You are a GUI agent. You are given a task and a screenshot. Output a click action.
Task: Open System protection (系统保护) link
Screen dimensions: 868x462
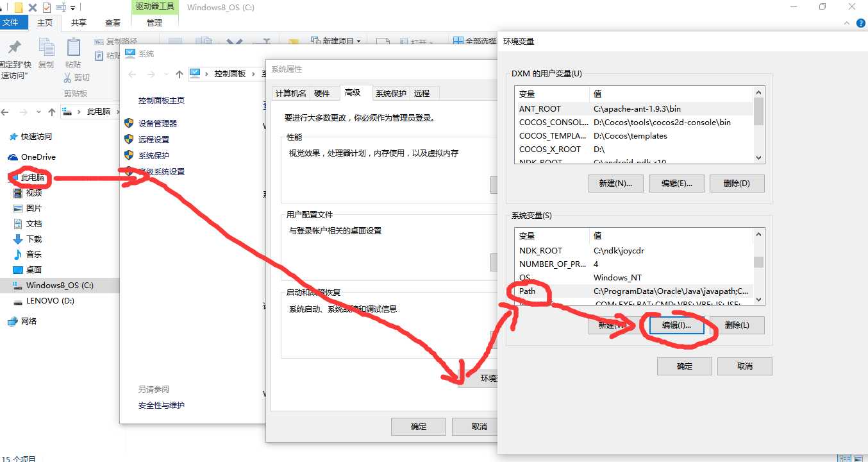pyautogui.click(x=154, y=155)
